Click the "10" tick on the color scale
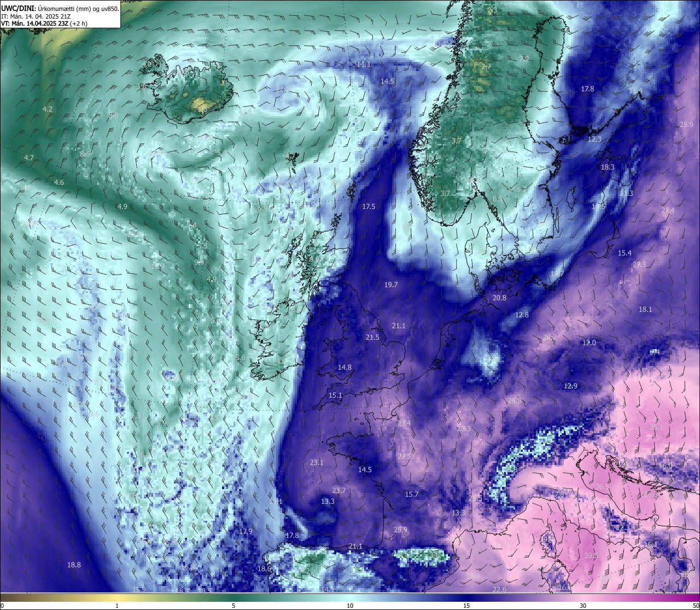Image resolution: width=700 pixels, height=610 pixels. point(350,606)
